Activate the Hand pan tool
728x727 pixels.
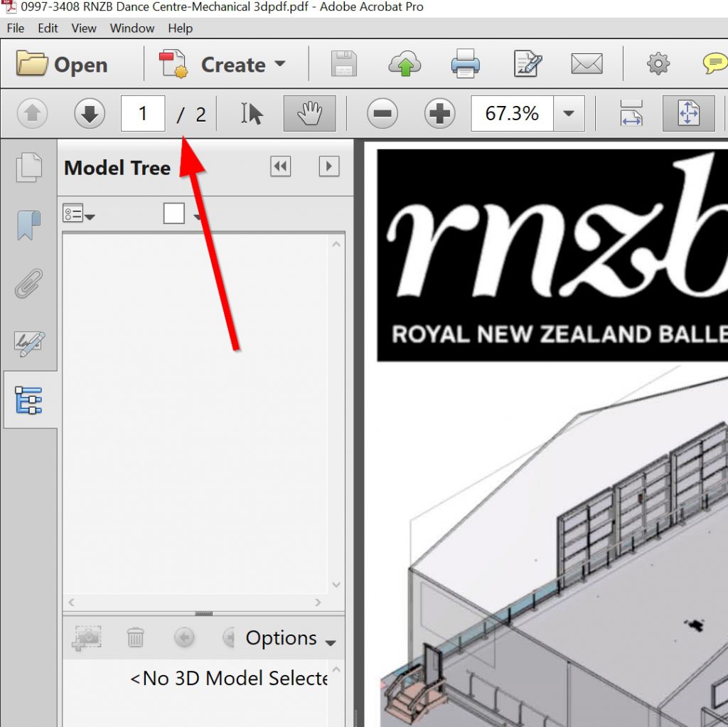310,114
